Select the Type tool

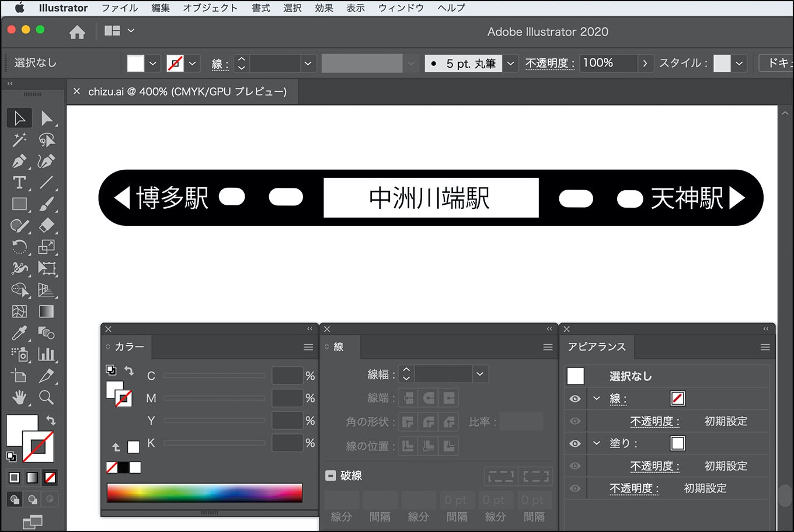[20, 183]
